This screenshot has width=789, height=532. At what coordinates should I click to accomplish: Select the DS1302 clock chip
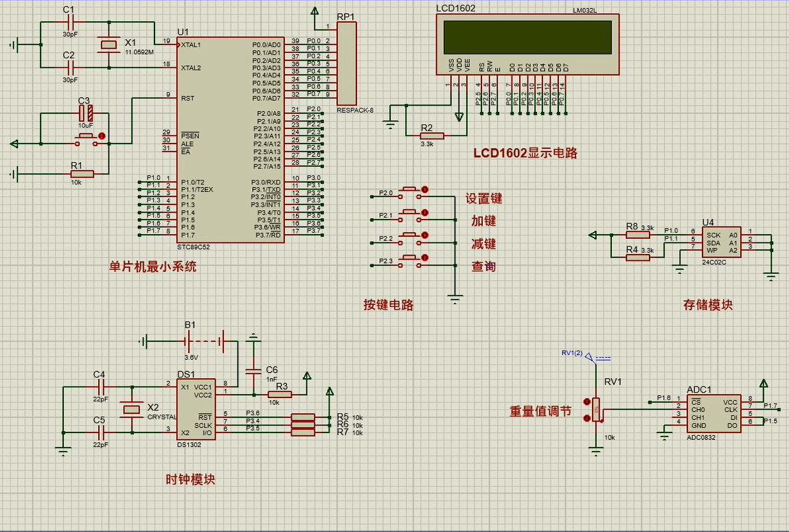195,409
